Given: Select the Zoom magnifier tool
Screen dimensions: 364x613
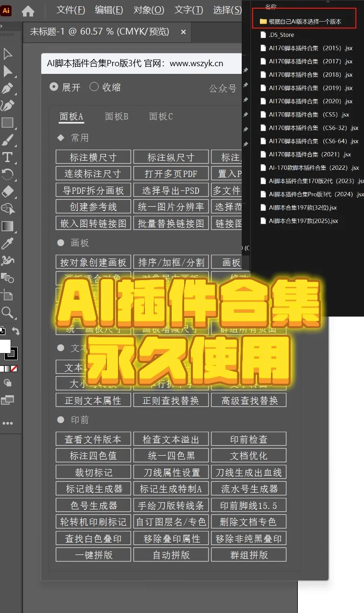Looking at the screenshot, I should [8, 313].
